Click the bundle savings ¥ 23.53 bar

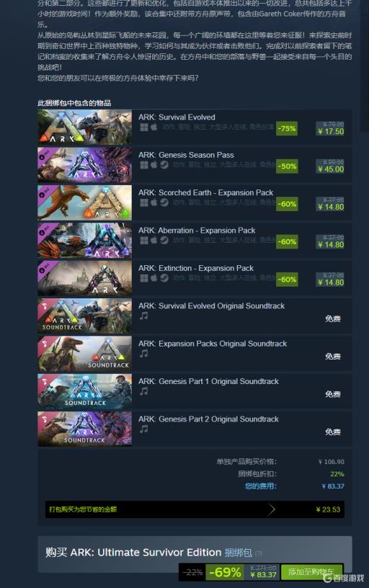(195, 509)
